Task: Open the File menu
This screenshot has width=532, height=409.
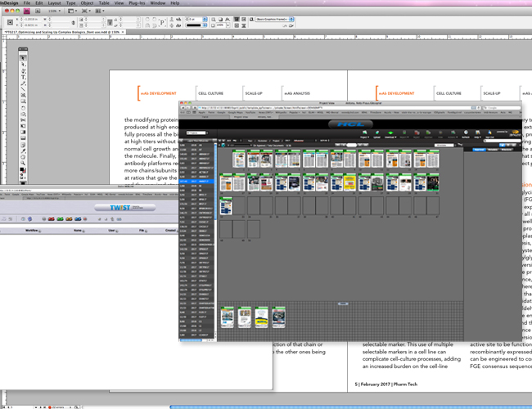Action: click(26, 3)
